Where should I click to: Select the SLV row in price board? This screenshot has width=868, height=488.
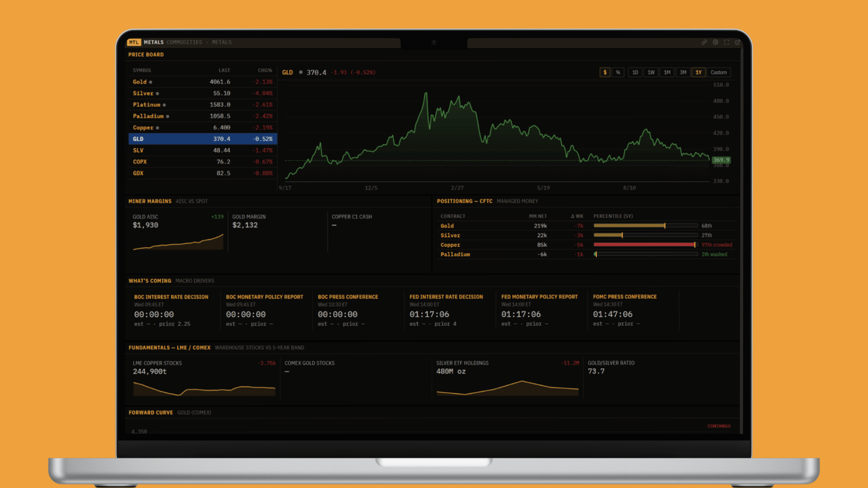click(x=203, y=150)
